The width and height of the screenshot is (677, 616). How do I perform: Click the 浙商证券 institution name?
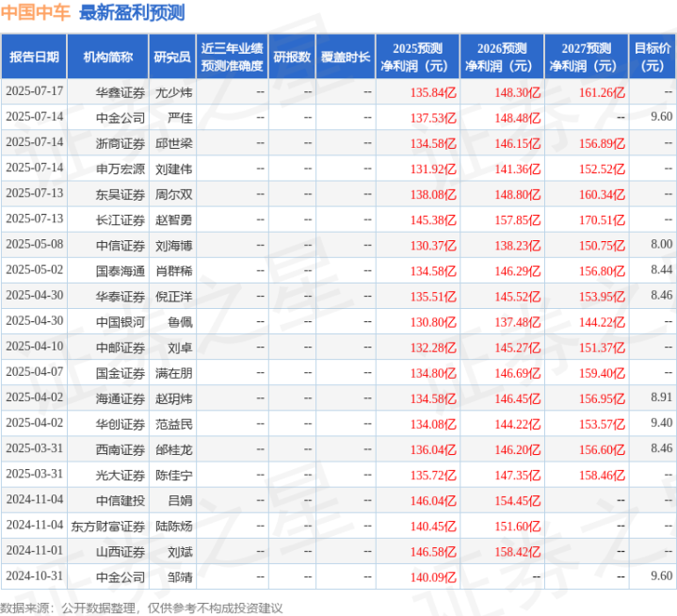coord(121,143)
